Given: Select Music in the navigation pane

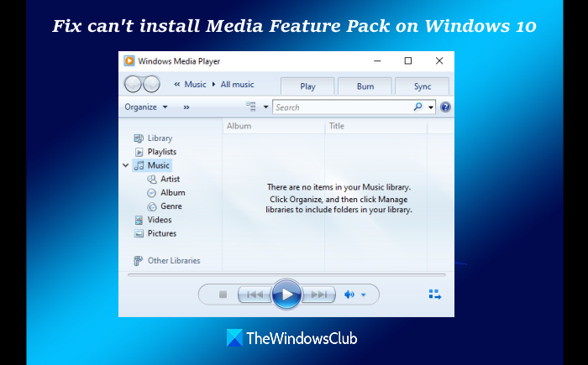Looking at the screenshot, I should [158, 165].
